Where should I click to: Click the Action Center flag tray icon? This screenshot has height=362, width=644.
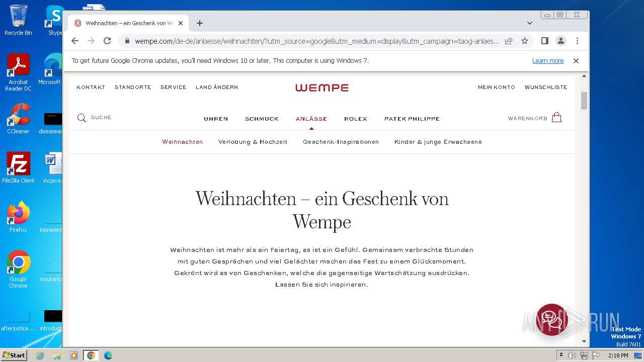point(596,355)
